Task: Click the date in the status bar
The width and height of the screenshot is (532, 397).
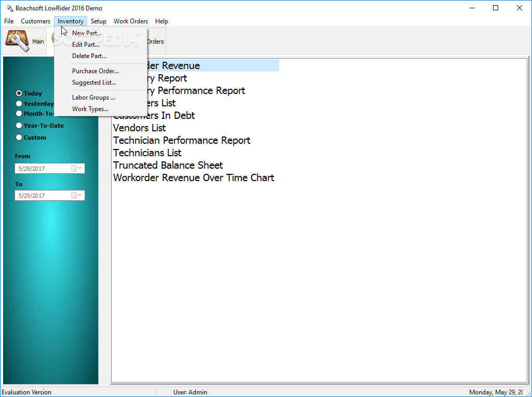Action: click(x=496, y=392)
